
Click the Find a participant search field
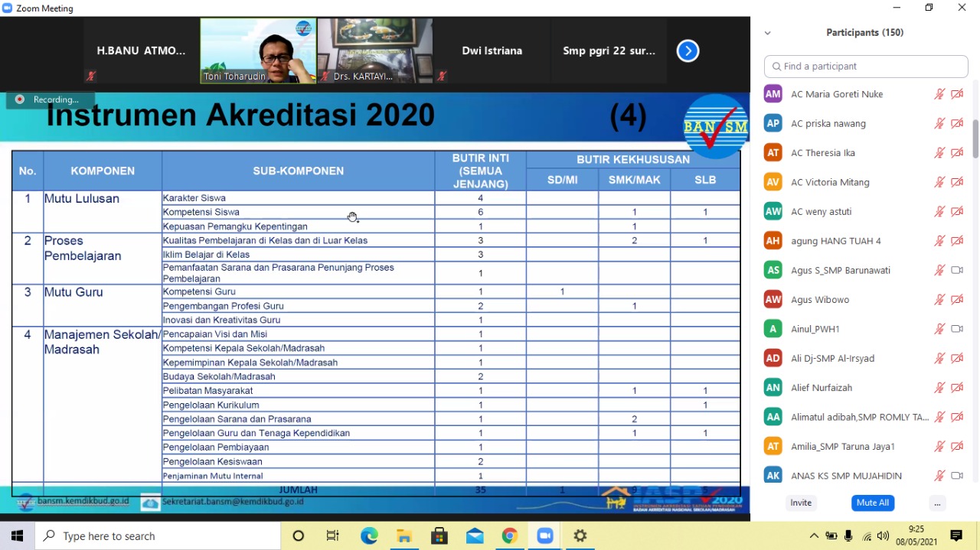click(x=866, y=67)
